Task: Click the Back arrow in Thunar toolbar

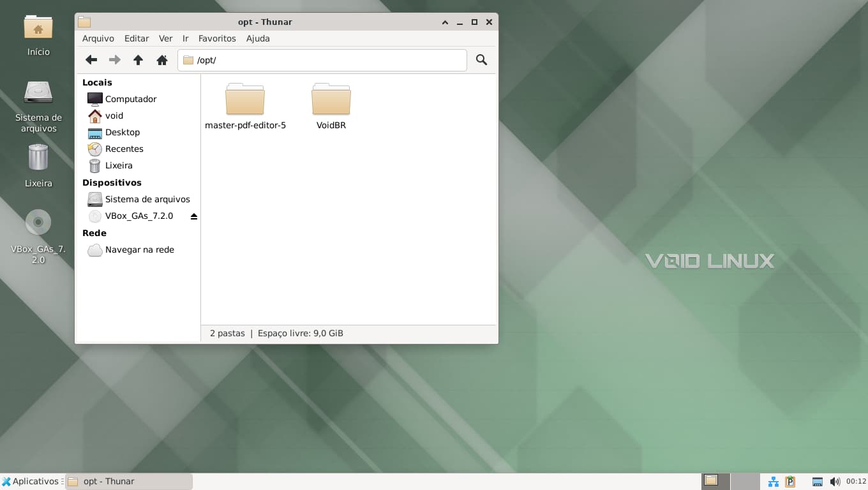Action: pos(91,60)
